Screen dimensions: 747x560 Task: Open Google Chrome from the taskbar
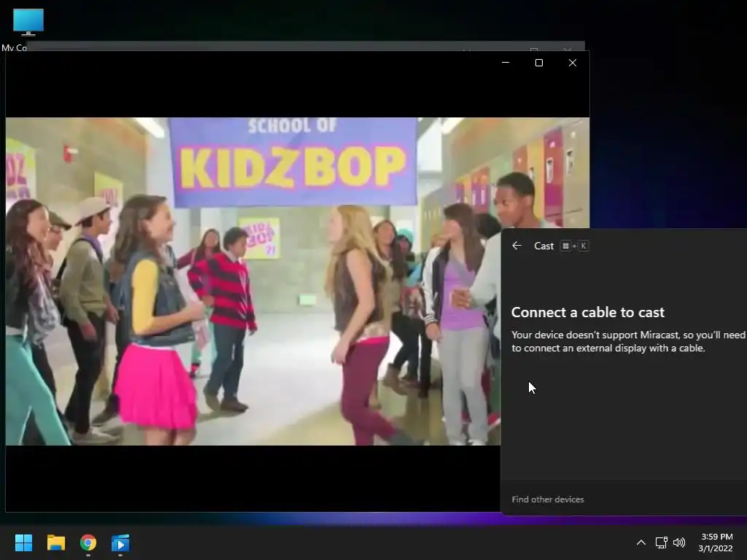tap(88, 542)
